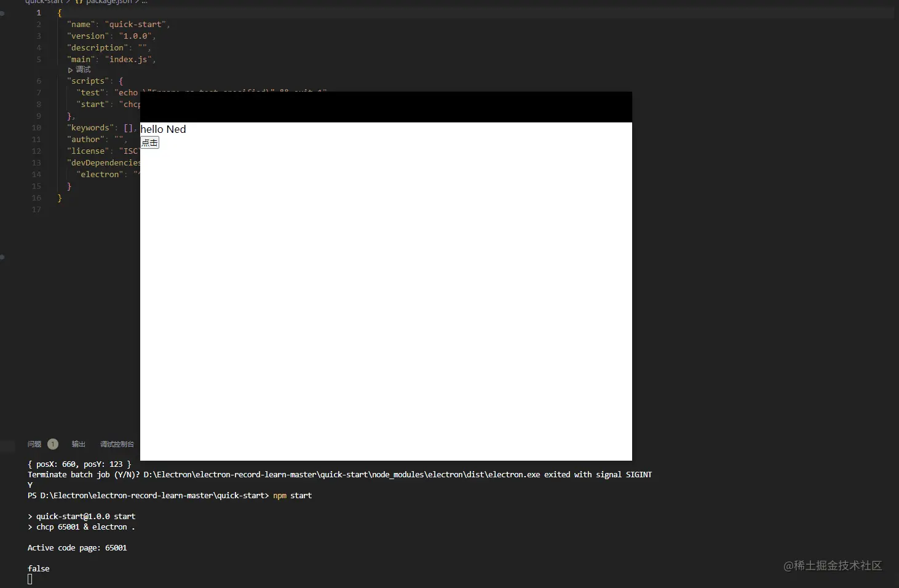Click the "hello Ned" text in the window
This screenshot has height=588, width=899.
tap(163, 129)
